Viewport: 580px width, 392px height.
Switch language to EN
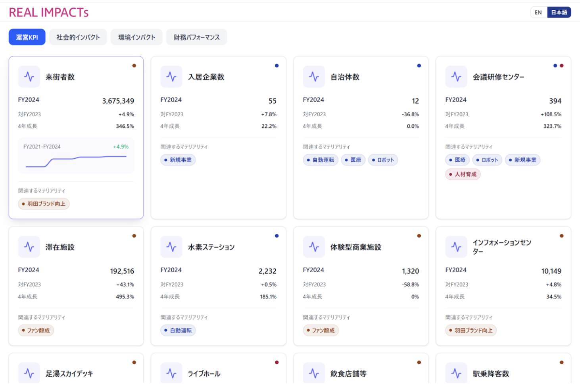[538, 12]
